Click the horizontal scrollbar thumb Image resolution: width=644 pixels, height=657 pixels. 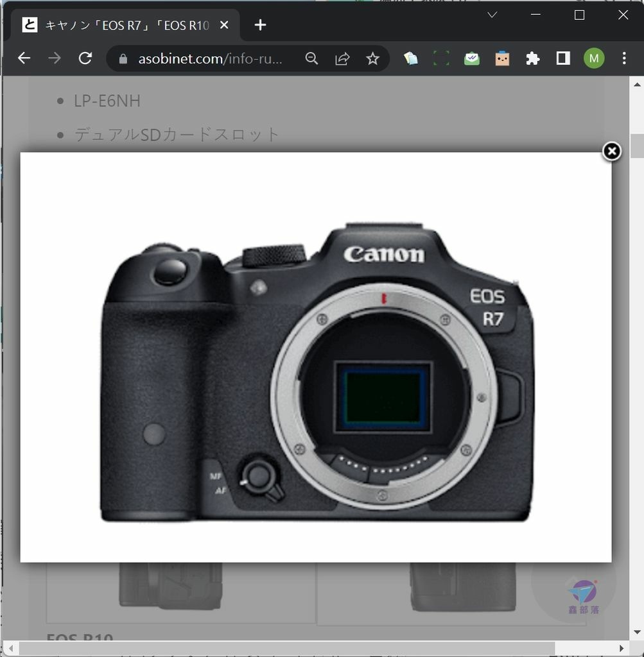tap(287, 648)
